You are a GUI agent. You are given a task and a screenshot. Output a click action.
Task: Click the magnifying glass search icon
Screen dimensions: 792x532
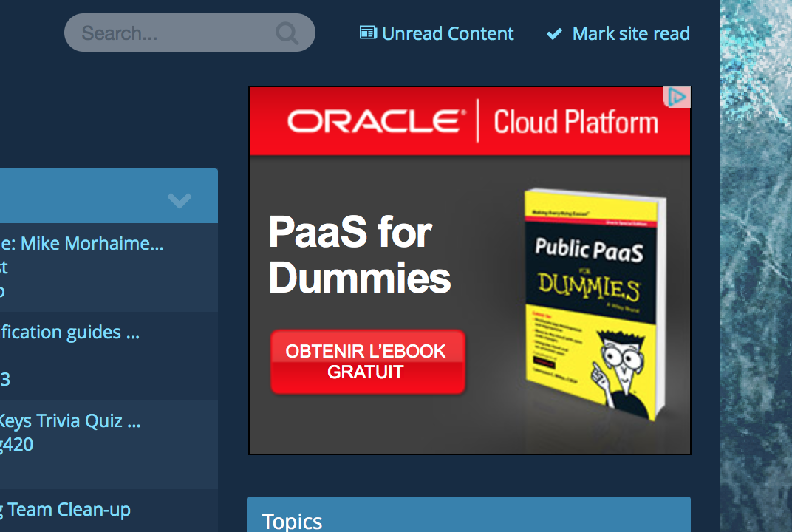coord(287,33)
